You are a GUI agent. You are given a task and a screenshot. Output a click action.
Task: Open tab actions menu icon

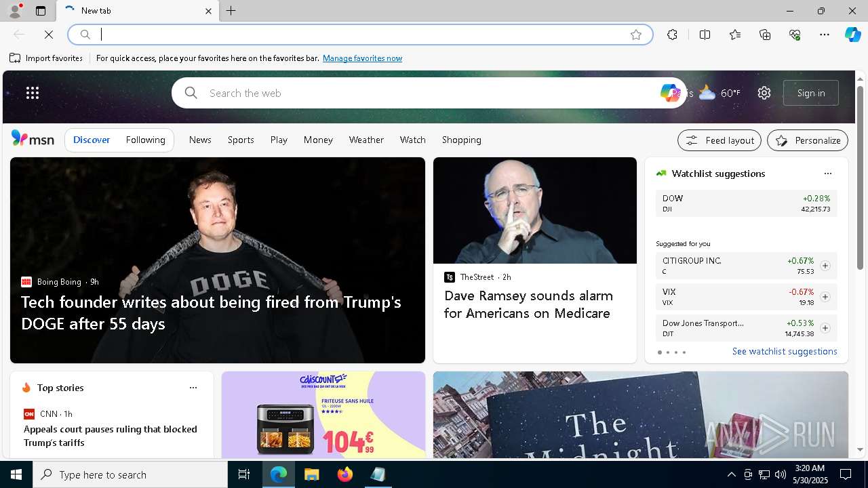coord(41,11)
